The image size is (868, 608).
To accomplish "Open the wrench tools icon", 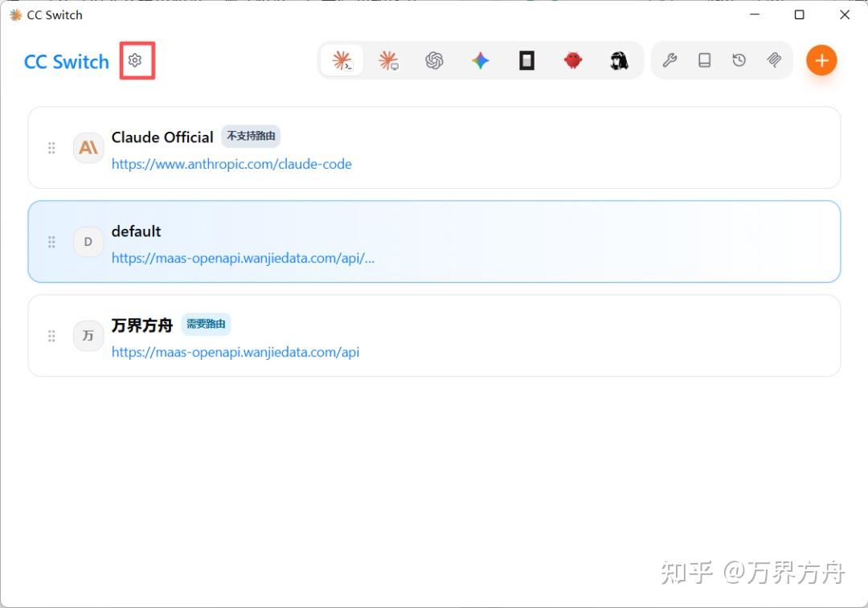I will click(669, 59).
